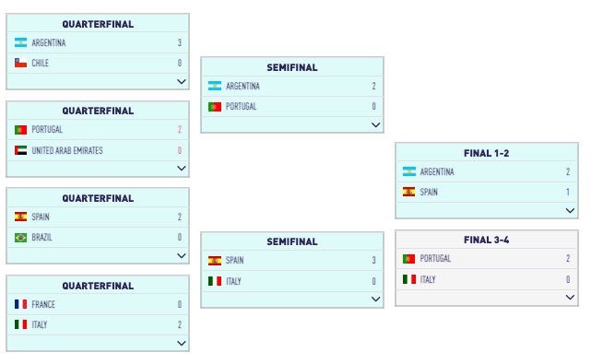Click Argentina flag in first quarterfinal
The height and width of the screenshot is (364, 591).
[20, 42]
